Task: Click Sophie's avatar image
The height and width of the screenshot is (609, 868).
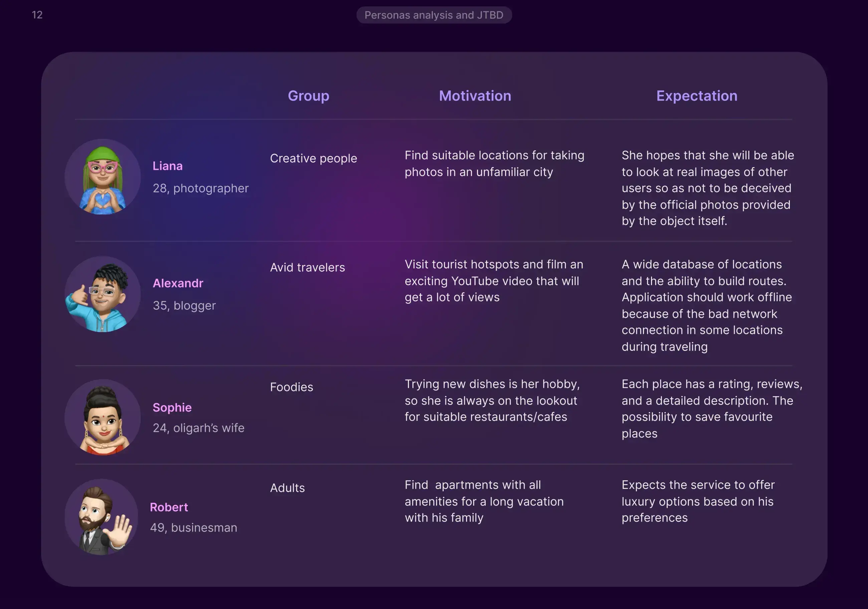Action: pos(102,417)
